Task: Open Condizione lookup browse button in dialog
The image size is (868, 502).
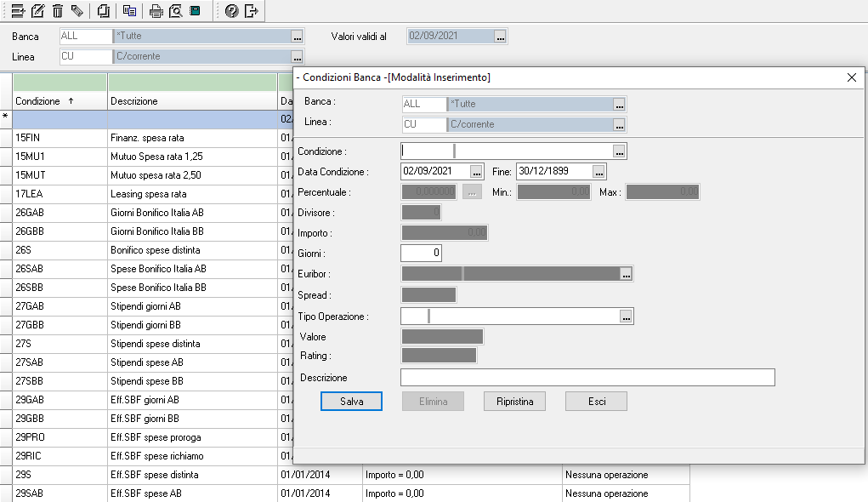Action: pos(620,151)
